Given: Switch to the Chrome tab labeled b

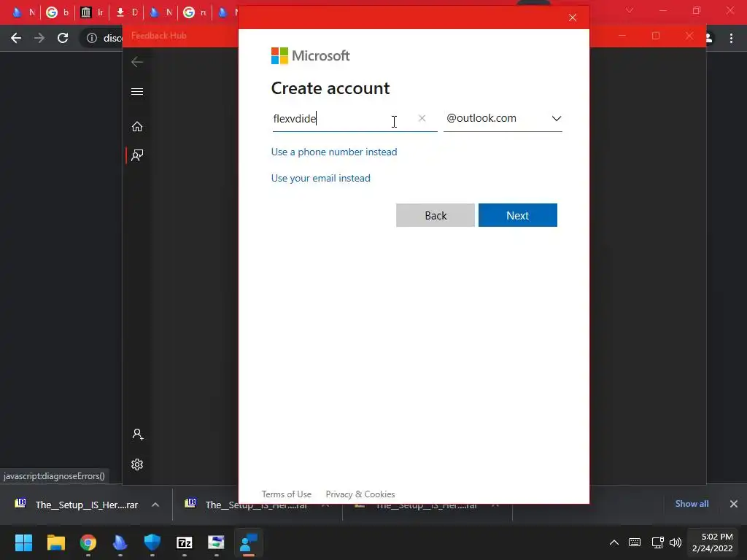Looking at the screenshot, I should tap(57, 12).
